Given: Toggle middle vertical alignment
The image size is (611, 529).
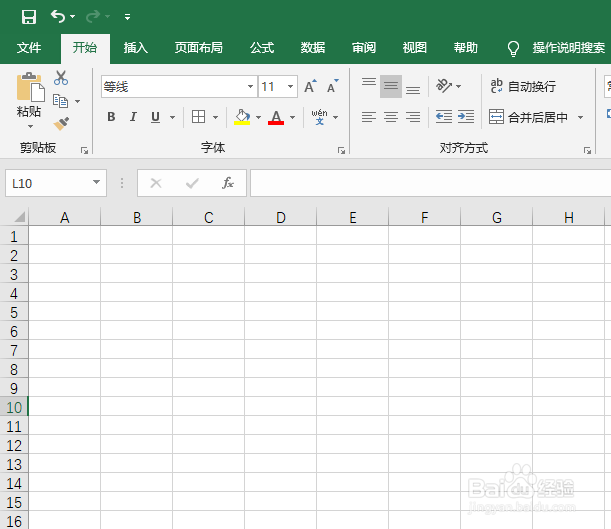Looking at the screenshot, I should pyautogui.click(x=391, y=86).
